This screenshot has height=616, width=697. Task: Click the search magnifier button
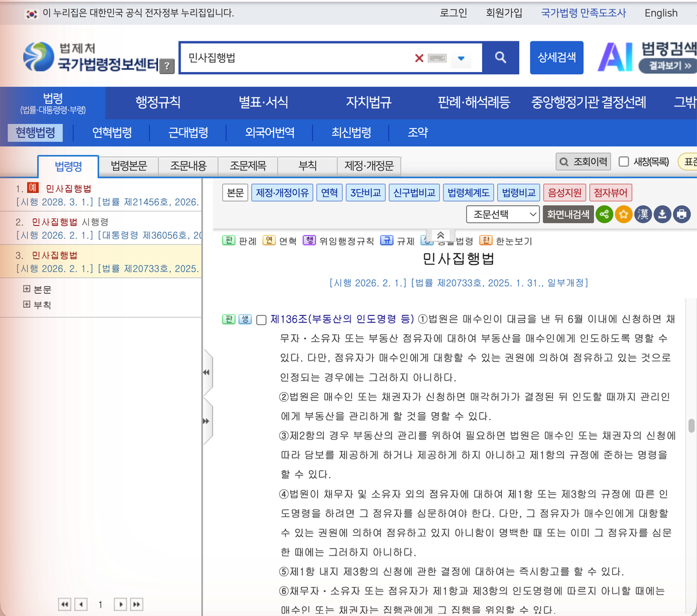(500, 58)
